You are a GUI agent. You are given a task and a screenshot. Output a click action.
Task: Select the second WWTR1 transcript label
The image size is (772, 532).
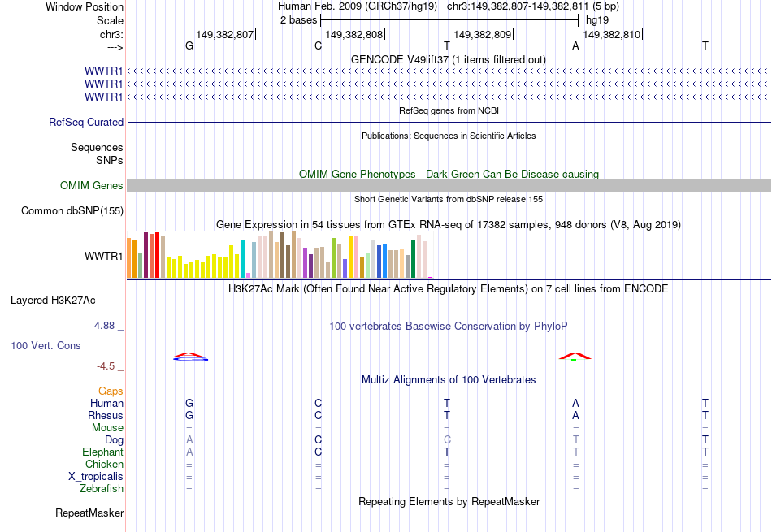coord(103,84)
